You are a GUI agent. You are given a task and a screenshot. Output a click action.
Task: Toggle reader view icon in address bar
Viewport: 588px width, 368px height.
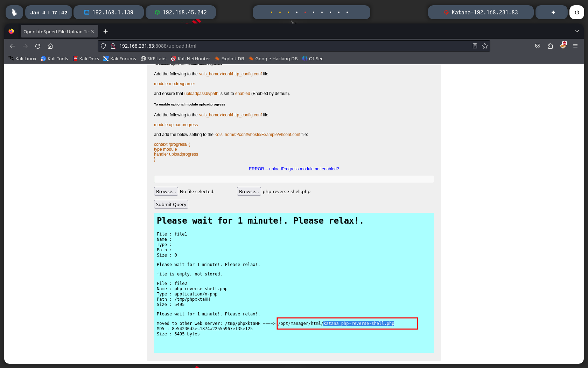[x=475, y=46]
